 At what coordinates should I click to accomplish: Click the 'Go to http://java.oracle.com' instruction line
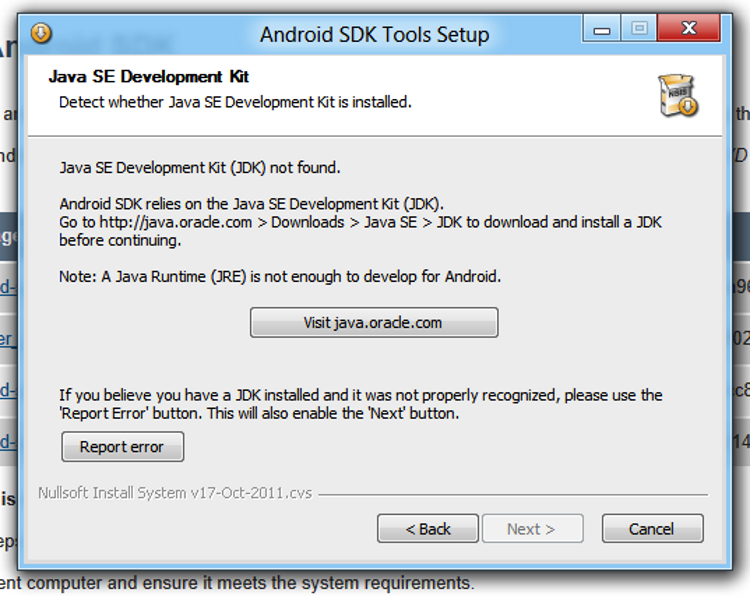[x=361, y=222]
